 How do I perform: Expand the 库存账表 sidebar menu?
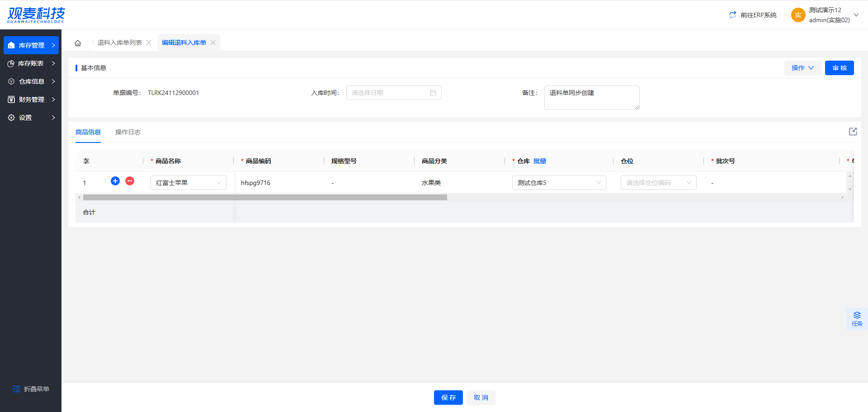31,63
